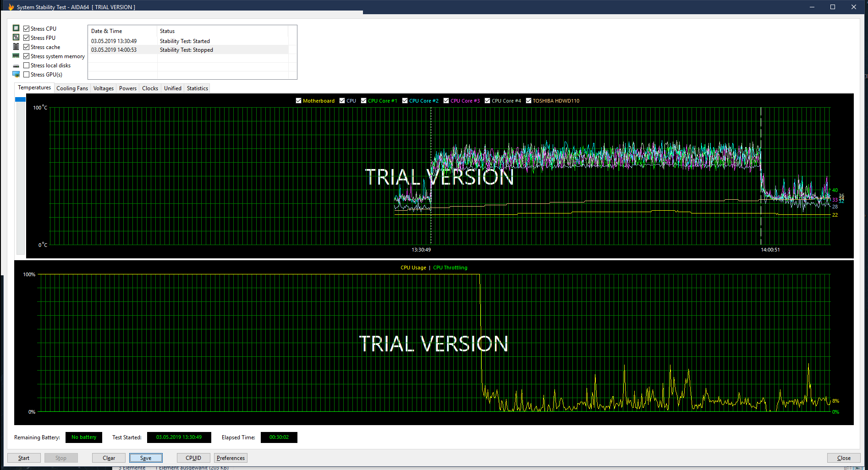Viewport: 868px width, 470px height.
Task: Click the memory module icon beside Stress system memory
Action: [16, 56]
